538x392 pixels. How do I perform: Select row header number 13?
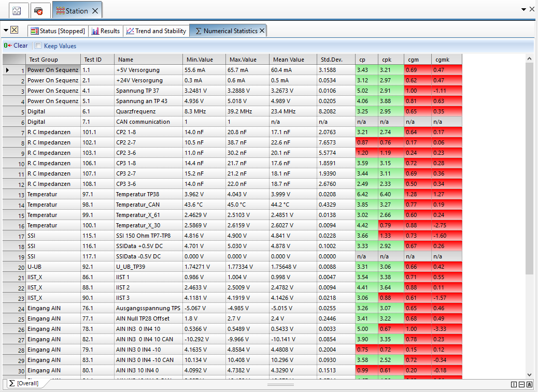(14, 194)
